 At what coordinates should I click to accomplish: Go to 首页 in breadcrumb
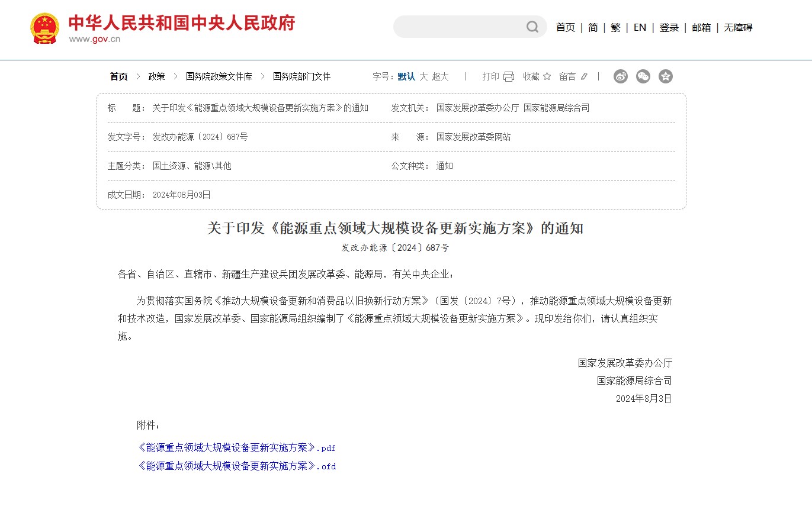coord(118,76)
